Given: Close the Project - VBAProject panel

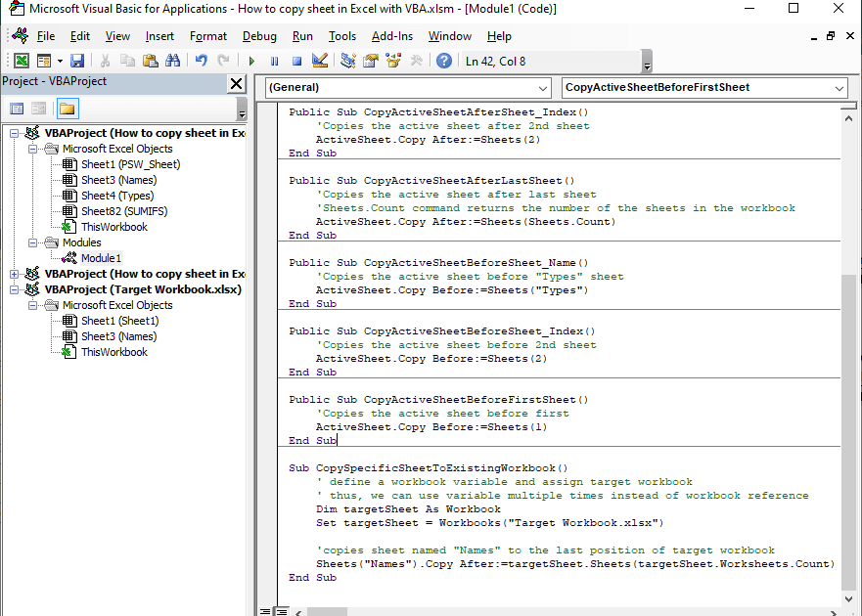Looking at the screenshot, I should [x=237, y=83].
